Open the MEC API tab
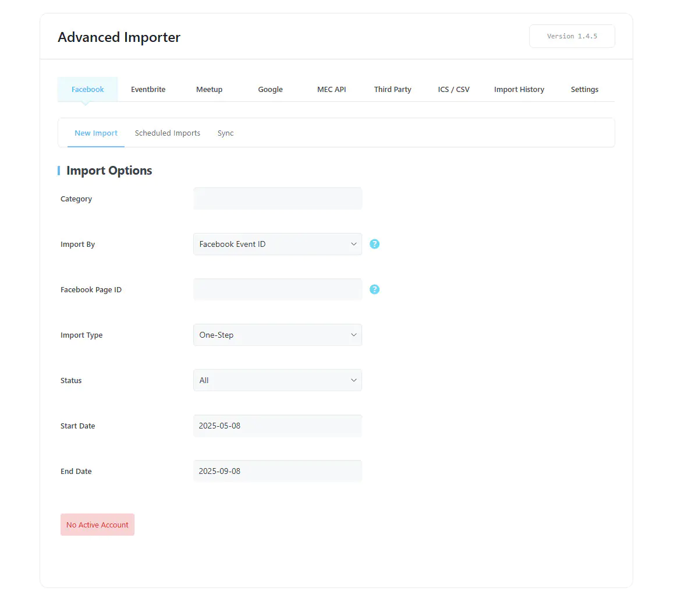This screenshot has width=681, height=616. [x=331, y=90]
